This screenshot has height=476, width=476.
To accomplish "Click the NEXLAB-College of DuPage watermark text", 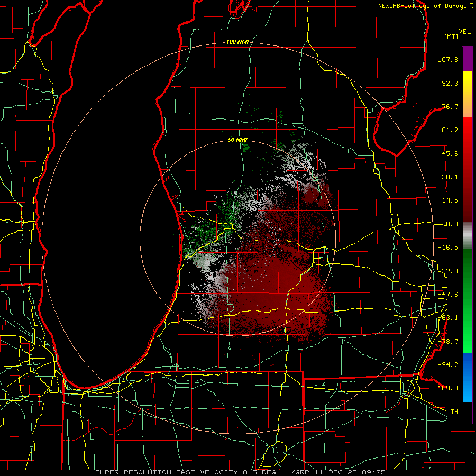I will (x=425, y=6).
